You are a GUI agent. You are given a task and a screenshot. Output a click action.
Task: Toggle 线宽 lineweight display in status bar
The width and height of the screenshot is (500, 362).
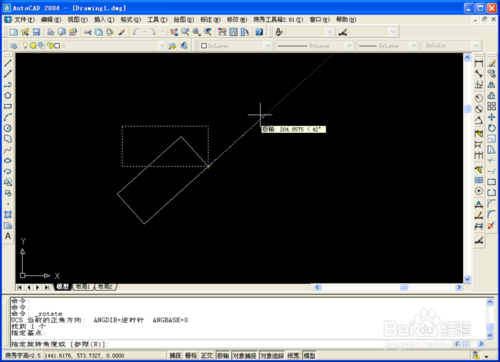tap(293, 356)
